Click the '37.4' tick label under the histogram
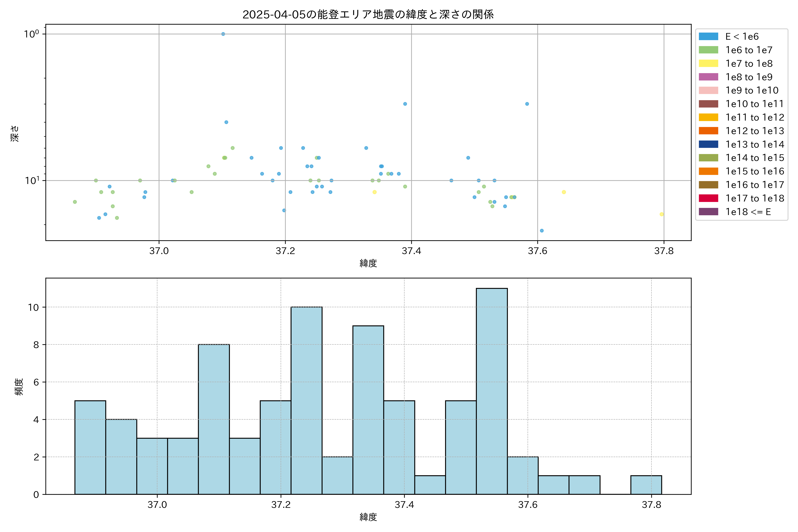798x532 pixels. coord(404,505)
